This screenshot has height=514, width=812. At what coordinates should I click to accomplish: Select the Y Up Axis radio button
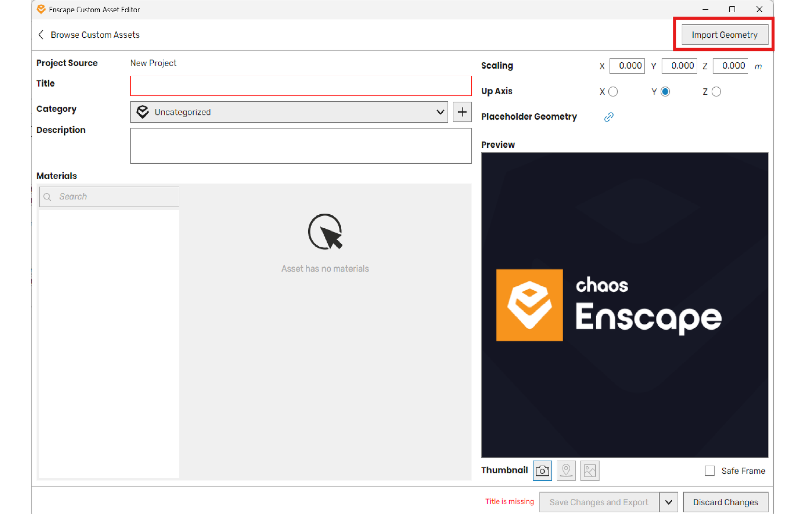tap(665, 92)
